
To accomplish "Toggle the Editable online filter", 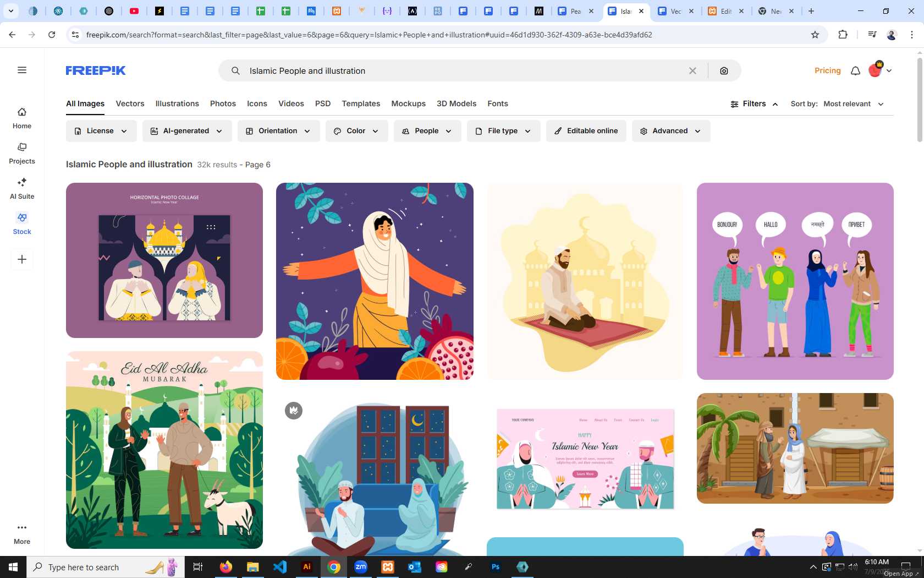I will 586,131.
